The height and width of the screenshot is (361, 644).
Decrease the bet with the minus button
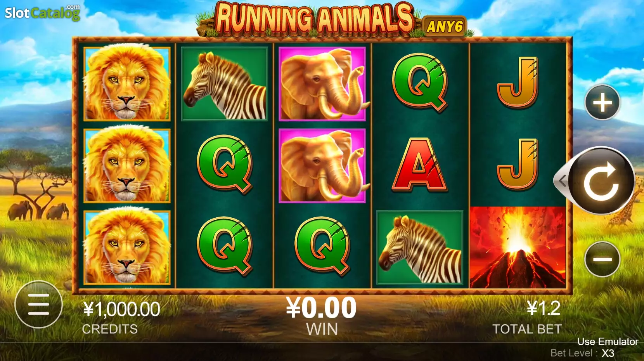pyautogui.click(x=602, y=259)
